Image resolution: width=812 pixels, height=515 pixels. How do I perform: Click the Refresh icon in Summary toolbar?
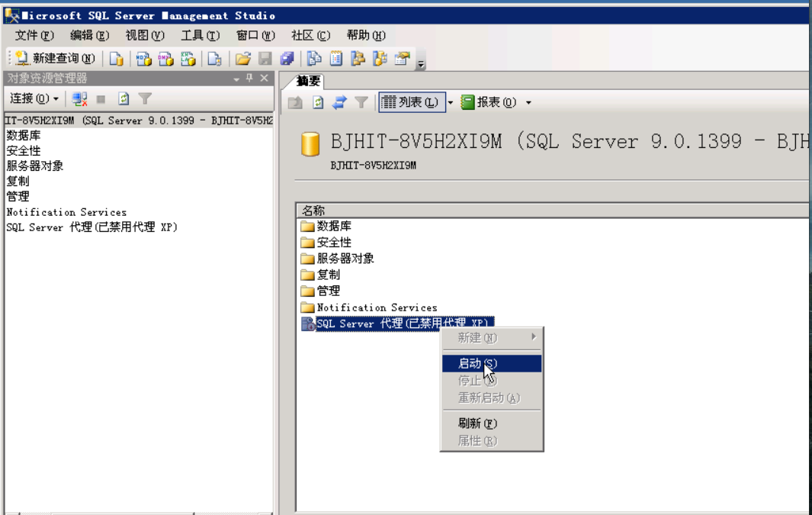click(x=318, y=102)
